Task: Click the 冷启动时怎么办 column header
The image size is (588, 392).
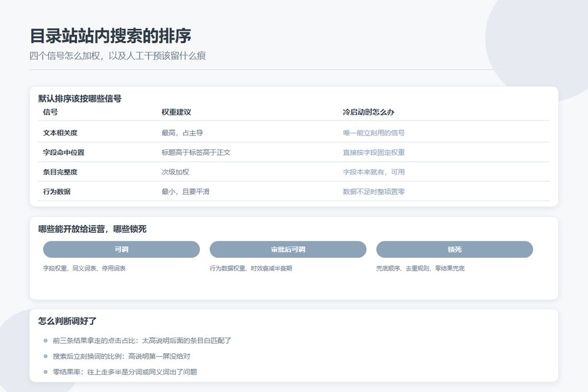Action: [368, 112]
